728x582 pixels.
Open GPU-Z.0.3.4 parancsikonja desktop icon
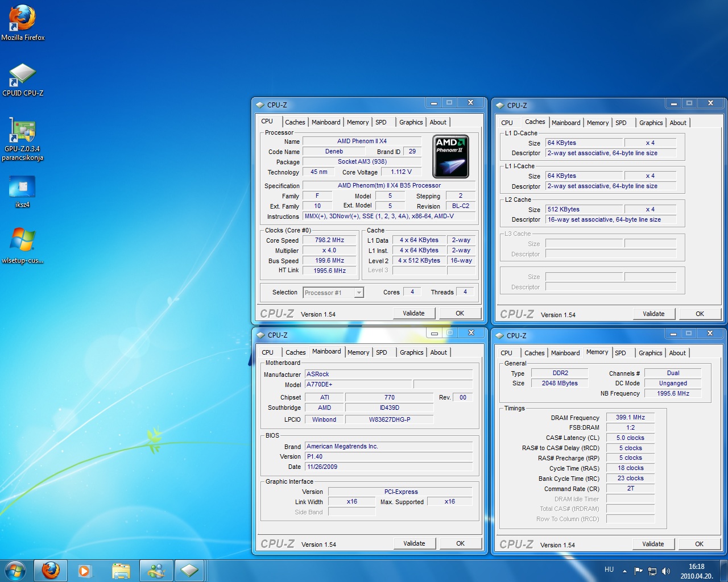[23, 139]
